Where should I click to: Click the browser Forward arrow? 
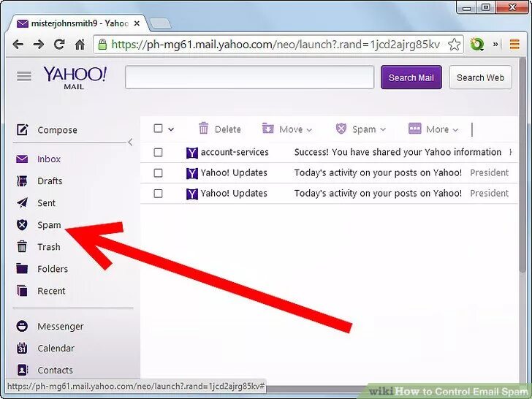click(x=38, y=44)
